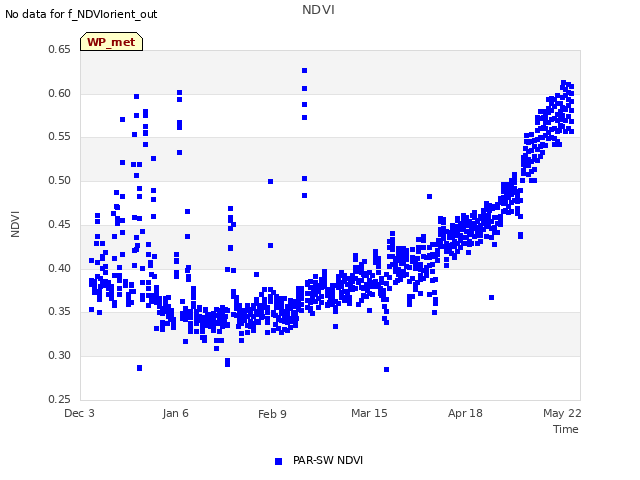
Task: Click the 0.40 y-axis tick label
Action: point(59,269)
